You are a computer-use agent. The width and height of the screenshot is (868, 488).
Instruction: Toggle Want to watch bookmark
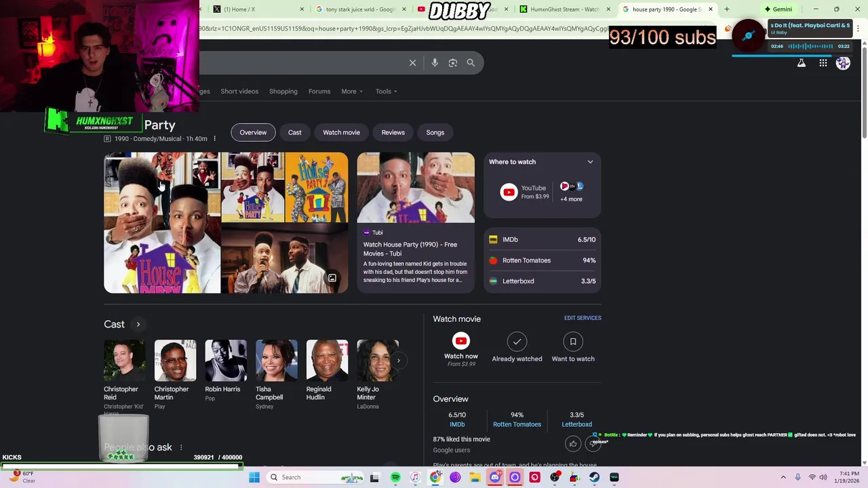573,348
